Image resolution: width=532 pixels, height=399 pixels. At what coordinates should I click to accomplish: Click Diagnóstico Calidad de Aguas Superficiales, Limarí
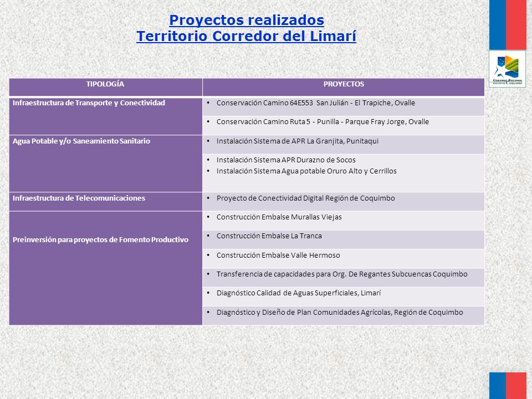[x=344, y=296]
